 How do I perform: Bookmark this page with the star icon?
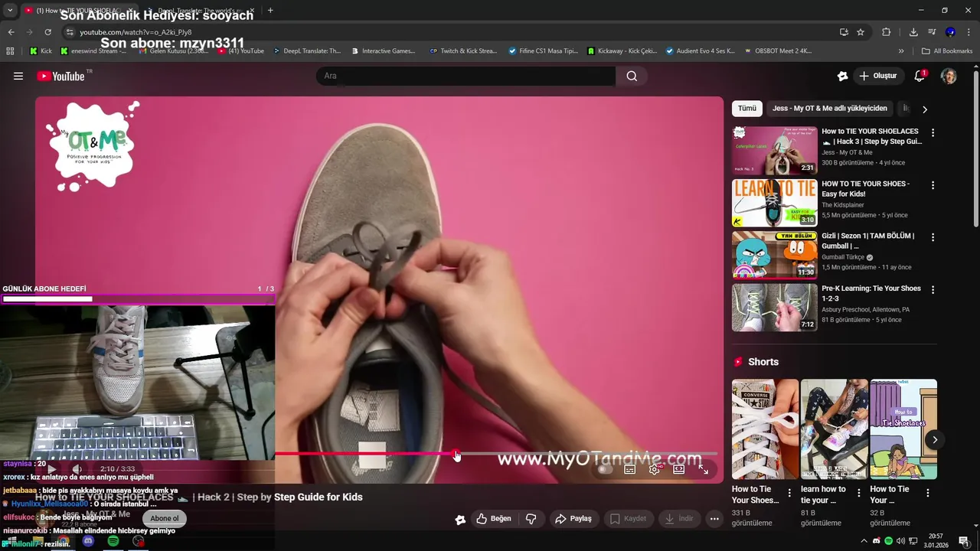point(861,32)
